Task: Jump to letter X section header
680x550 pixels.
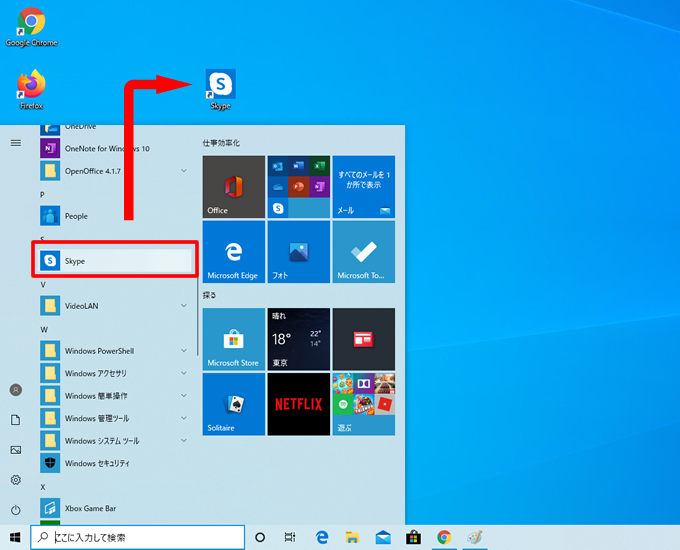Action: click(42, 487)
